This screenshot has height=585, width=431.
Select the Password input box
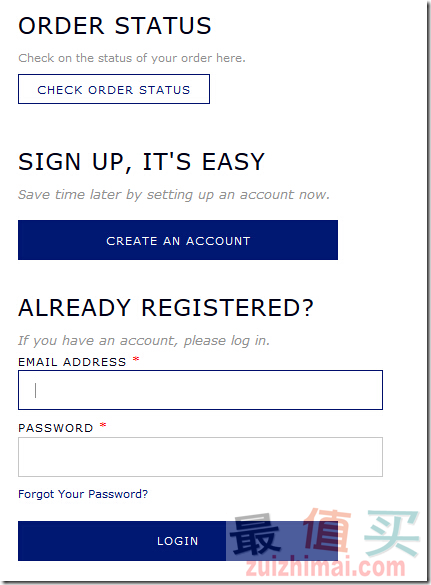pyautogui.click(x=200, y=457)
